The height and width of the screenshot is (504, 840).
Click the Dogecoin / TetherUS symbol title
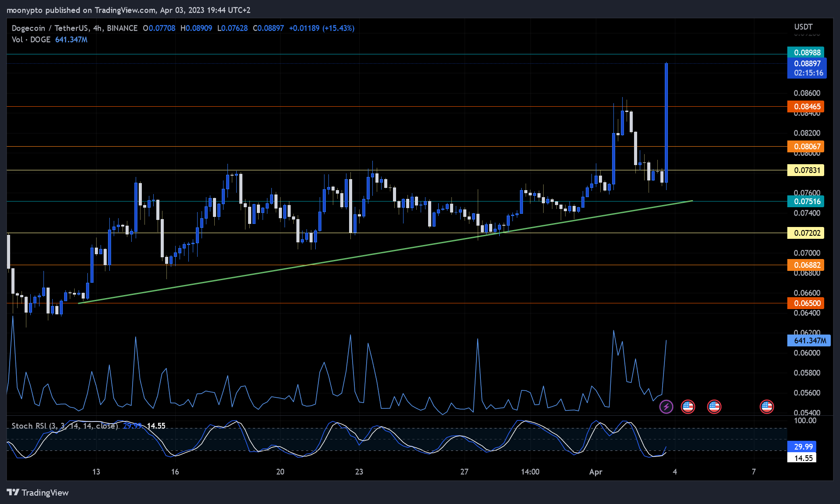click(x=75, y=28)
